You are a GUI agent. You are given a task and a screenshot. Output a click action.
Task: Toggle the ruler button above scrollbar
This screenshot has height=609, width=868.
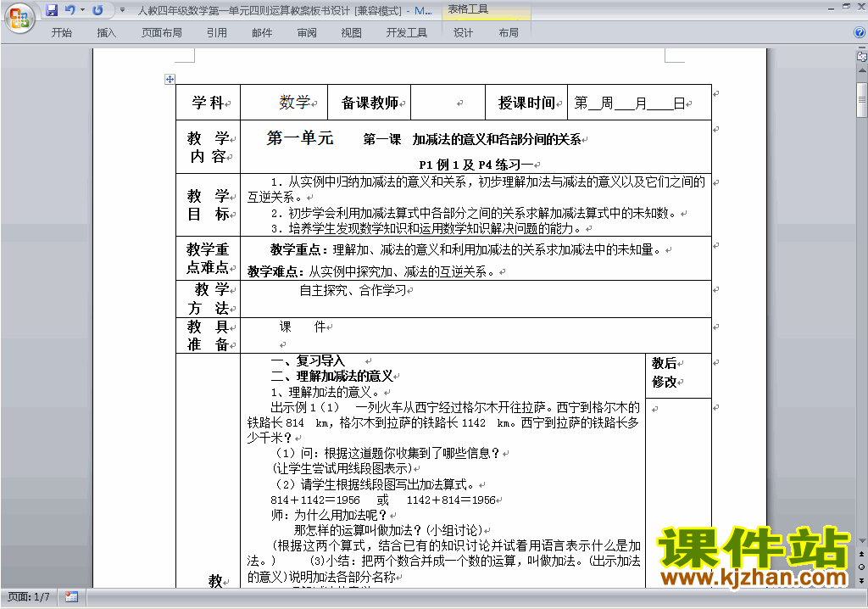(x=861, y=55)
